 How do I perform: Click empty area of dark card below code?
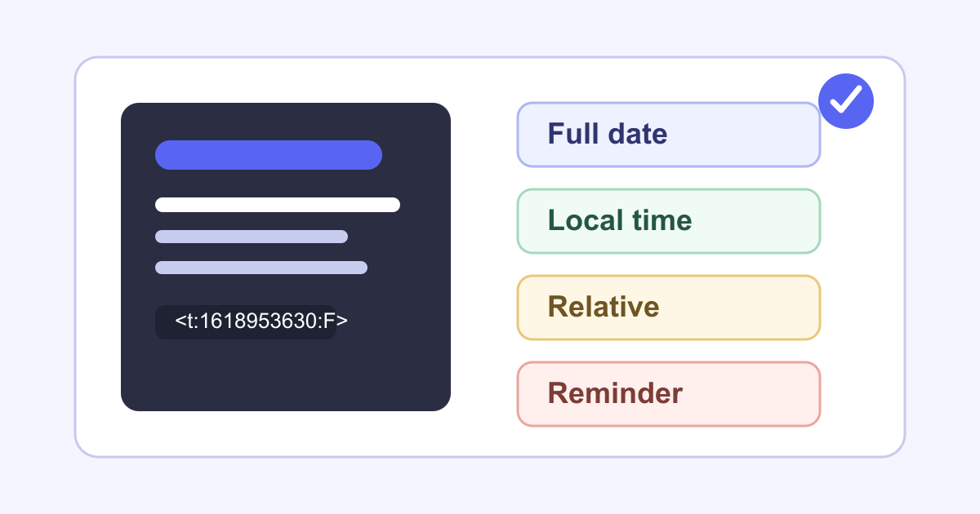(286, 375)
